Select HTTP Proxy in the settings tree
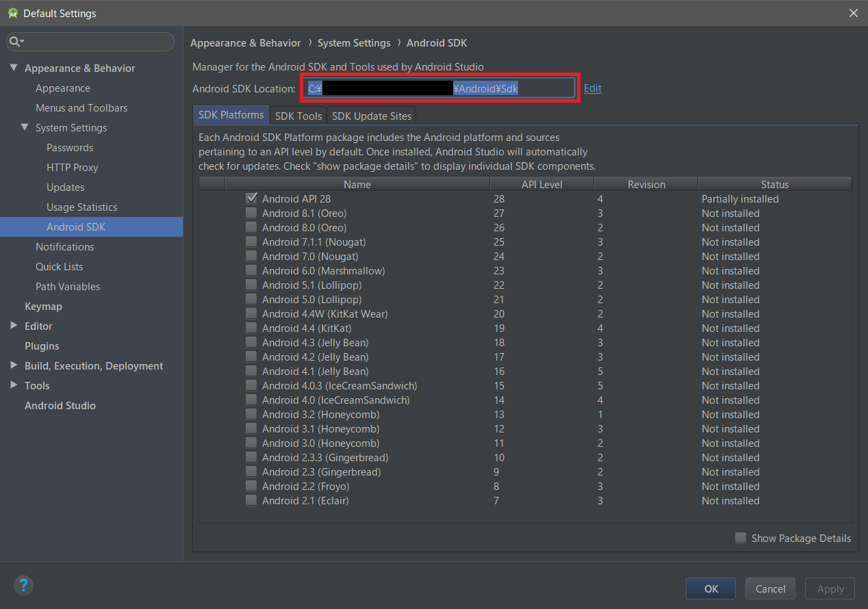The height and width of the screenshot is (609, 868). pyautogui.click(x=72, y=167)
